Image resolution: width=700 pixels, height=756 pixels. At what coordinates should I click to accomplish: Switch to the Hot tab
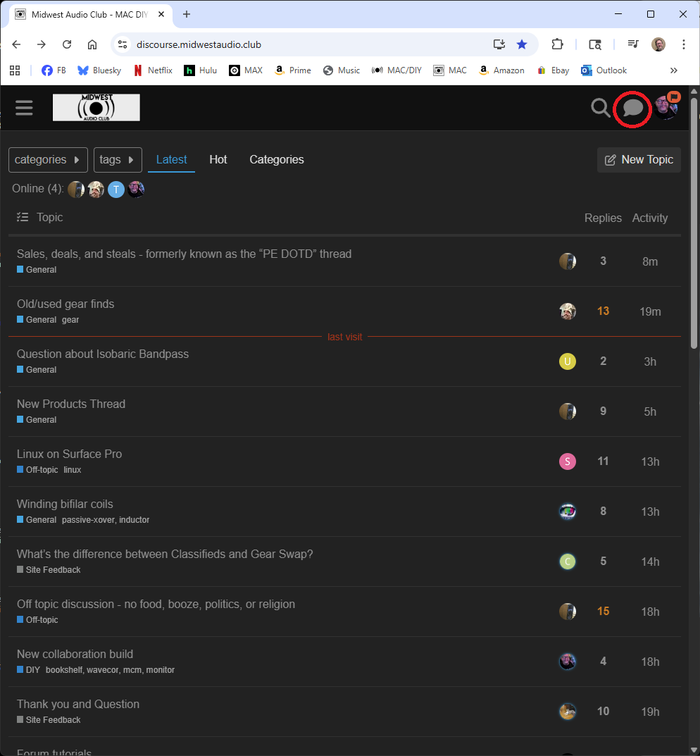[218, 160]
